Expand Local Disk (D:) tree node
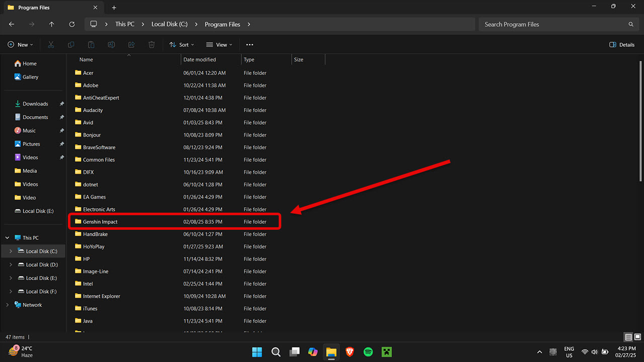This screenshot has width=644, height=362. [11, 264]
